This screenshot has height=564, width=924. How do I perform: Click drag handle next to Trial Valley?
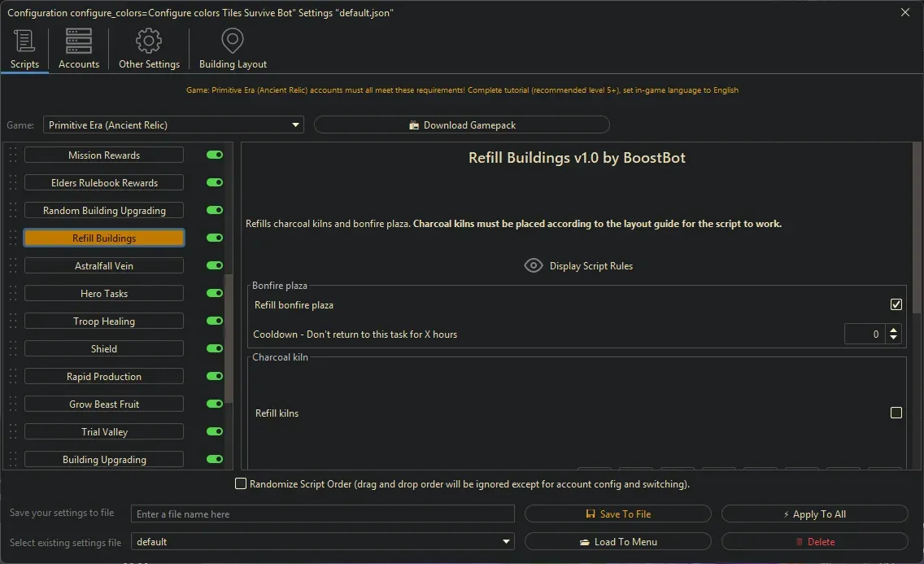point(12,432)
